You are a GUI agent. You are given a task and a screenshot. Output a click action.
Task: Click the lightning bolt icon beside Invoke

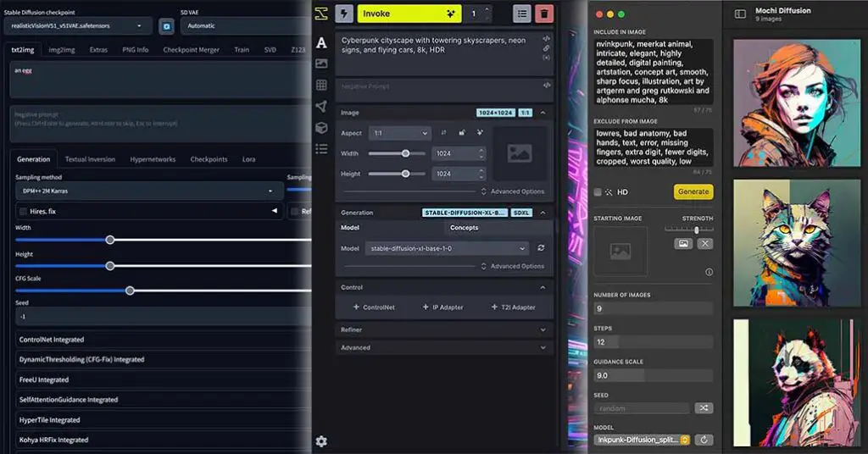(344, 14)
